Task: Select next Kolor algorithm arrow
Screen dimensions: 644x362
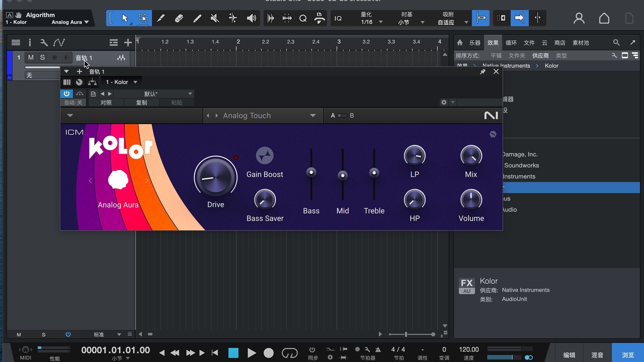Action: pyautogui.click(x=147, y=181)
